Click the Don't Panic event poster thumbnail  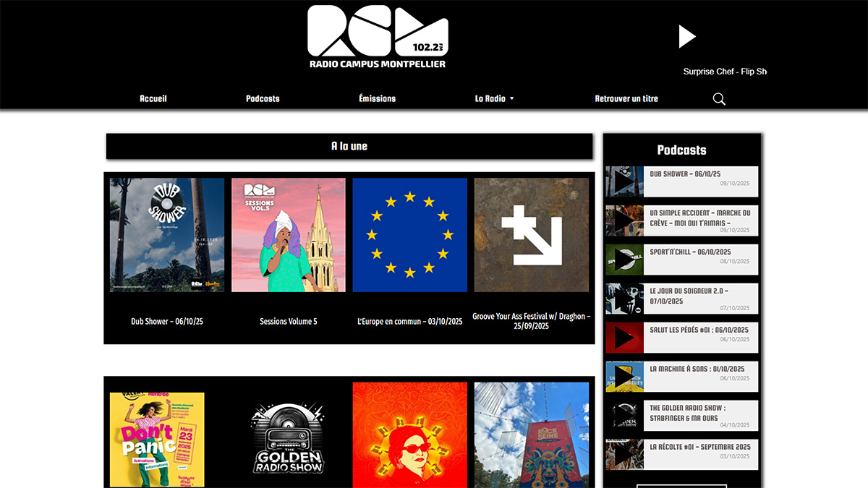(x=156, y=434)
